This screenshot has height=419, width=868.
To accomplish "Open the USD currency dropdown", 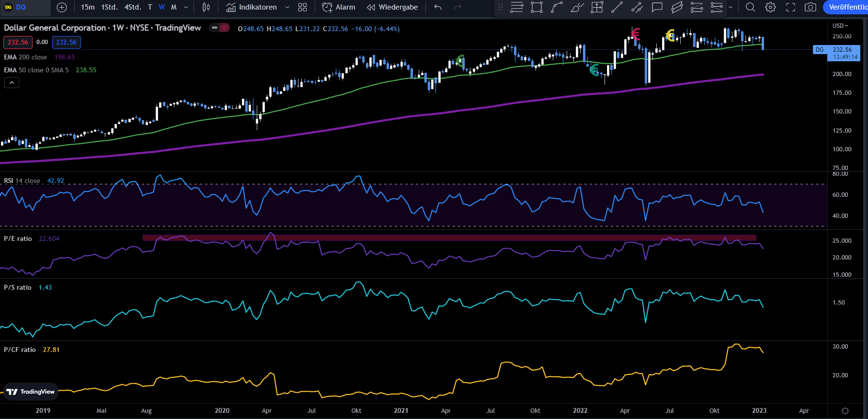I will pyautogui.click(x=840, y=25).
